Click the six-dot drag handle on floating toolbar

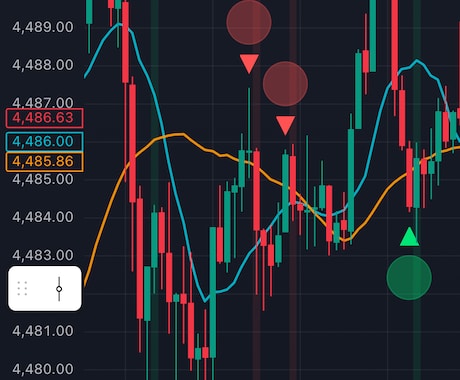(22, 288)
